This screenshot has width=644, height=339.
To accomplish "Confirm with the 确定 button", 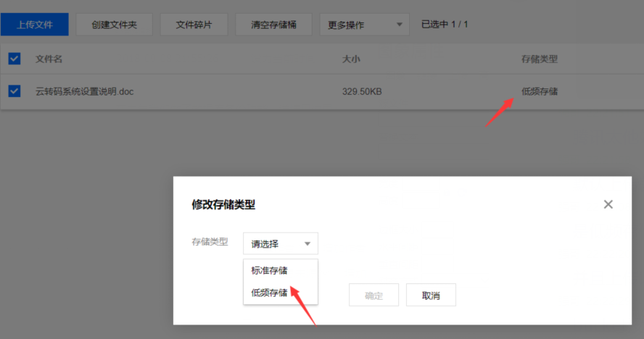I will click(373, 295).
